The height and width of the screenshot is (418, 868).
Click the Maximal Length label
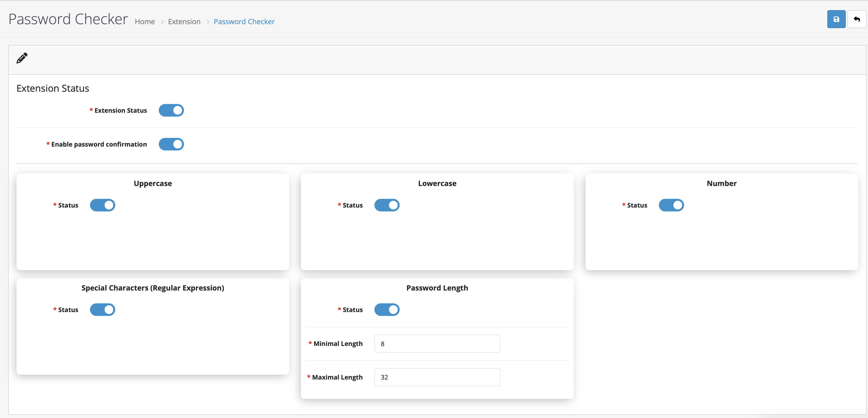(337, 377)
